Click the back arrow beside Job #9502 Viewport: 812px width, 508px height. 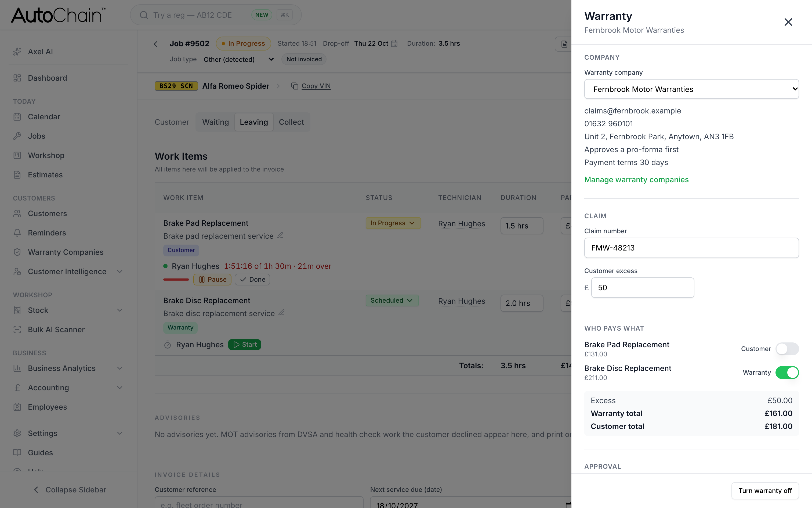[156, 44]
